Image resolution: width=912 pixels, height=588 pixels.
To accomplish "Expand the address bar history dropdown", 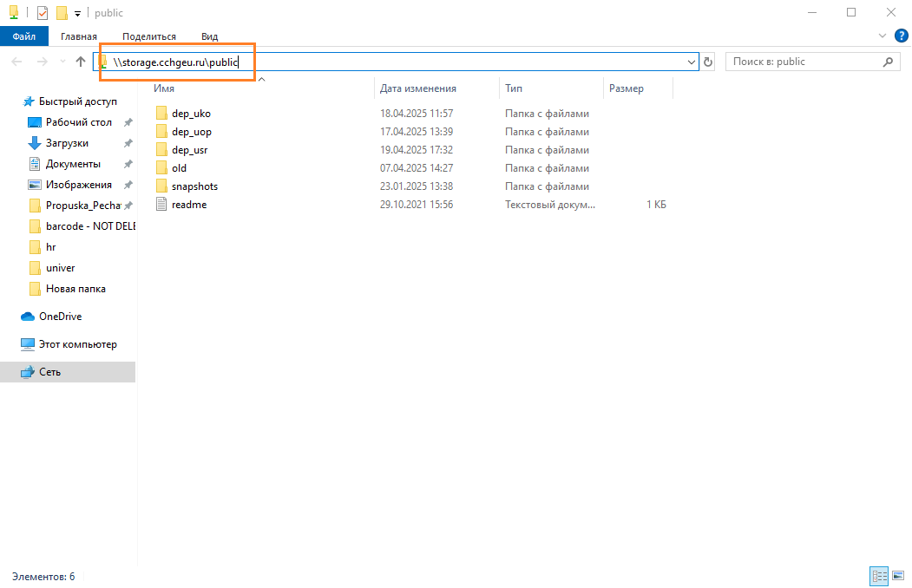I will pyautogui.click(x=692, y=62).
